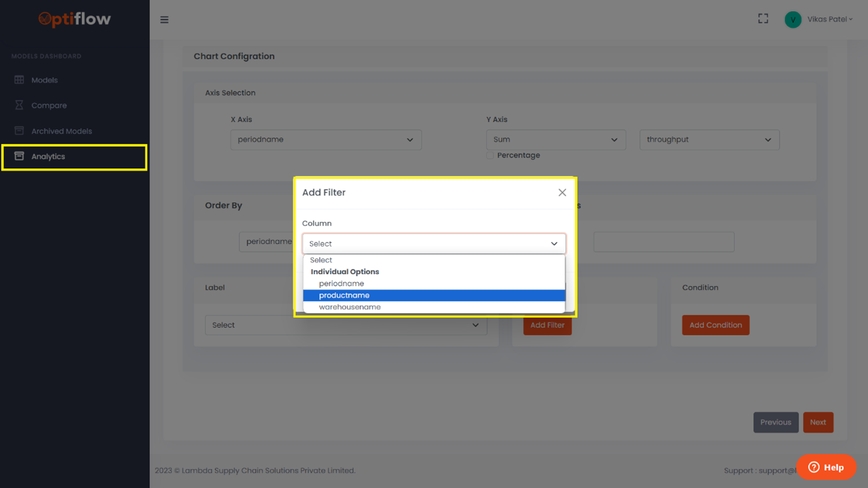Click the Optiflow logo
This screenshot has height=488, width=868.
74,19
